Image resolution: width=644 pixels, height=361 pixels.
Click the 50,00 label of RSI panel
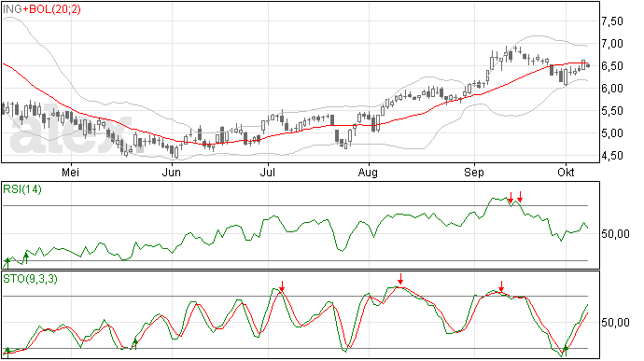point(615,234)
